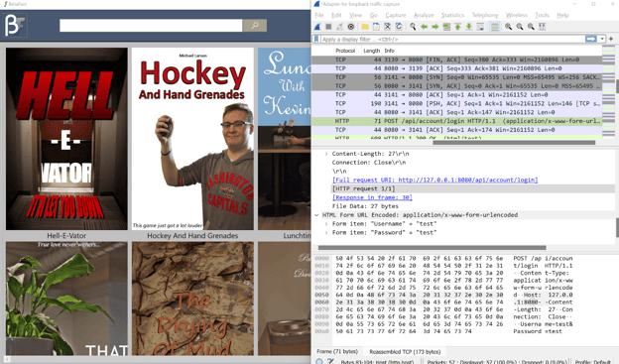The width and height of the screenshot is (619, 364).
Task: Open the Hell-E-Vator movie poster
Action: tap(66, 139)
